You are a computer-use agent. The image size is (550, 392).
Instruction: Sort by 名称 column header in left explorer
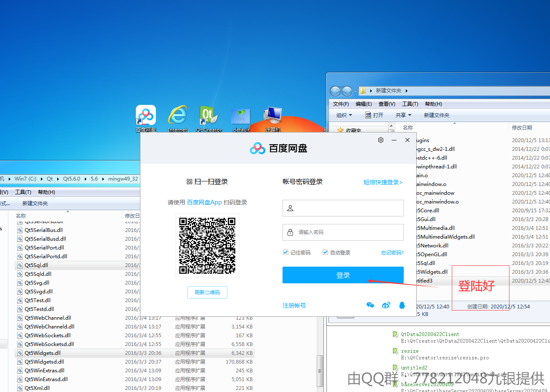coord(21,216)
